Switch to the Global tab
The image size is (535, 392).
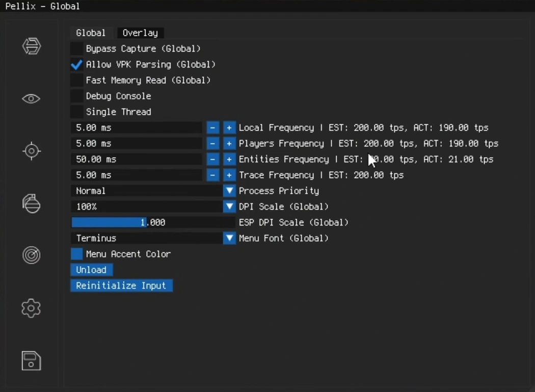point(91,33)
